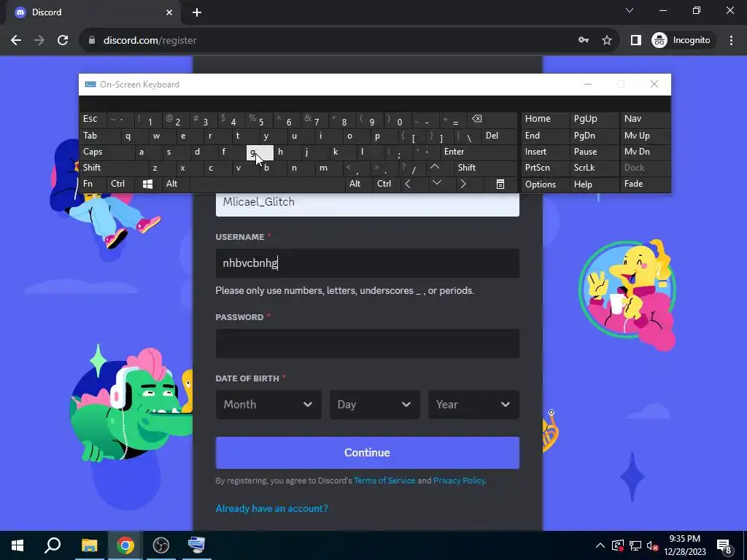Open the Incognito profile indicator
747x560 pixels.
[x=681, y=41]
